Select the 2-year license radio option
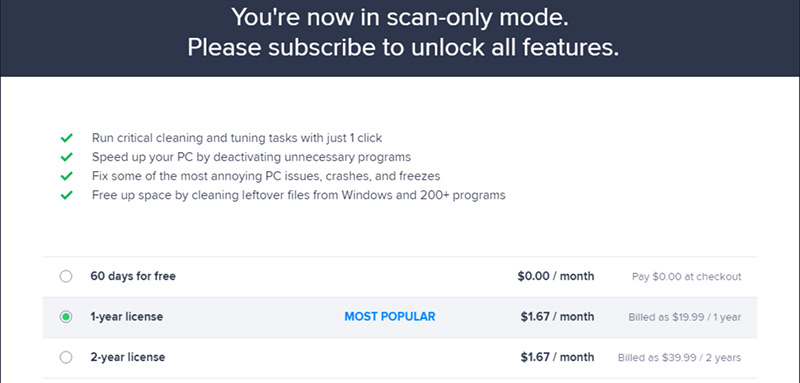This screenshot has width=800, height=383. click(66, 357)
